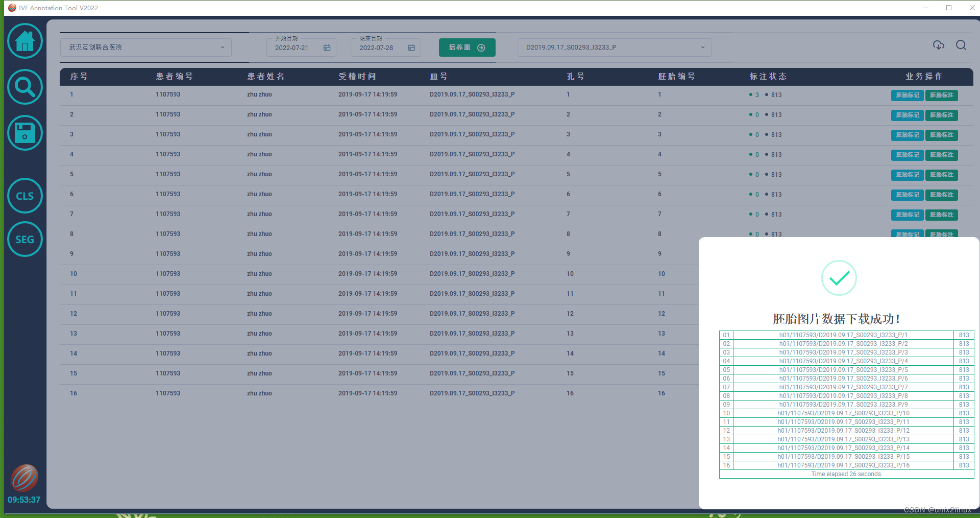Select table row with 序号 12

(379, 314)
